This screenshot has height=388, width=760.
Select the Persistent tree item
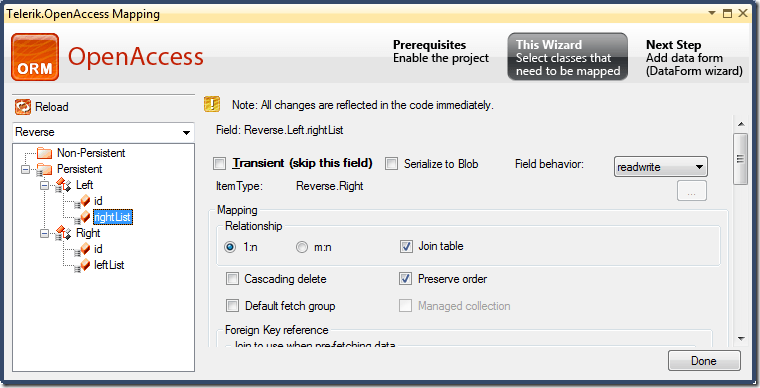79,170
